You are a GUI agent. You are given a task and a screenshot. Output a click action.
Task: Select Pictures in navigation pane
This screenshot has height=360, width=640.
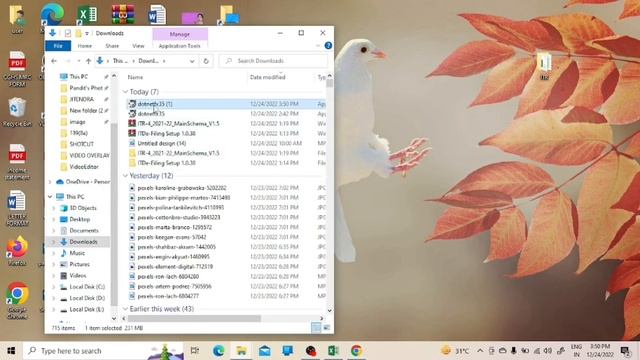(79, 264)
